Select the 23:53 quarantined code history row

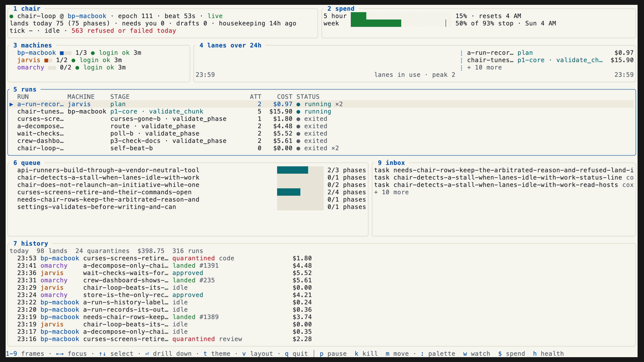click(164, 258)
